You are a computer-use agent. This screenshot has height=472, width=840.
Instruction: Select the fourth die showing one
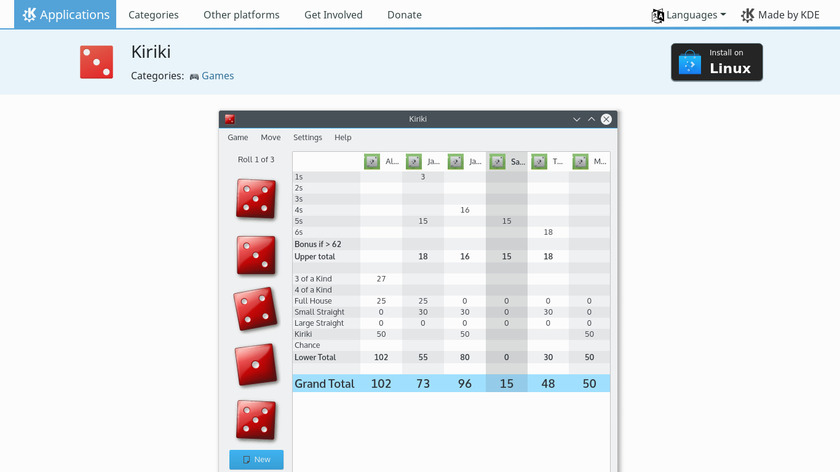tap(256, 365)
